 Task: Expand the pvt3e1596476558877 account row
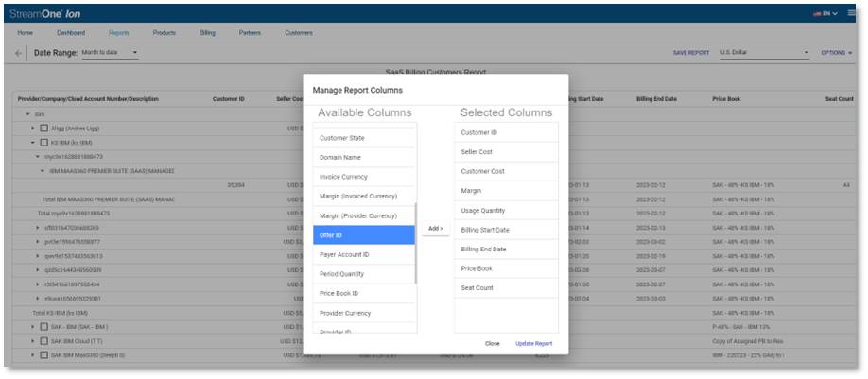coord(38,242)
